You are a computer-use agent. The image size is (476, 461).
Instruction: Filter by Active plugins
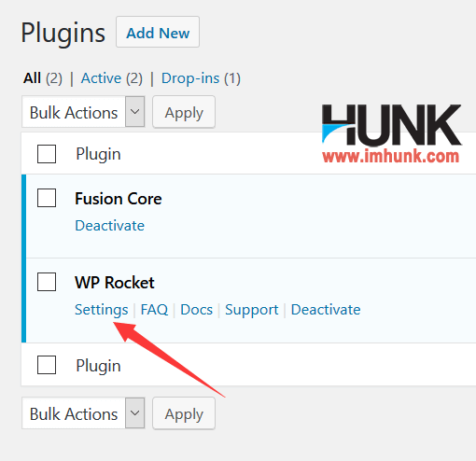[x=112, y=78]
